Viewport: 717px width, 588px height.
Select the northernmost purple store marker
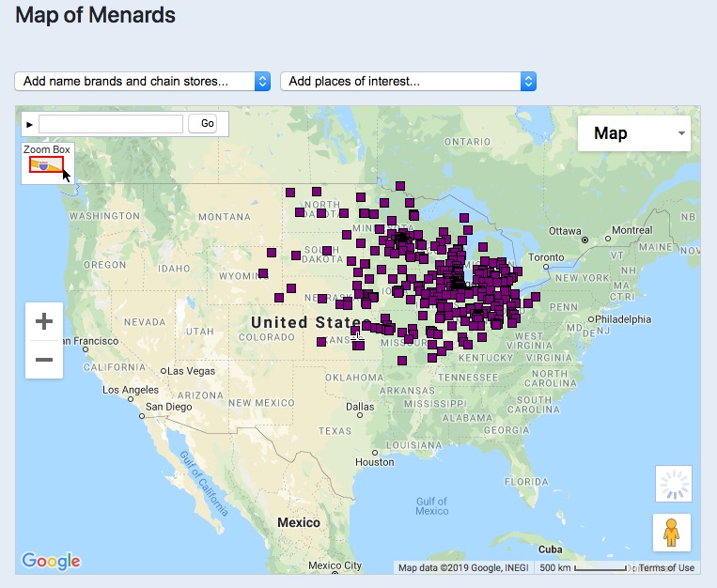[x=400, y=186]
